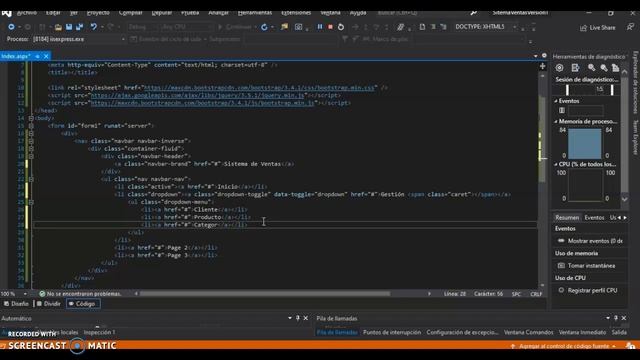This screenshot has height=360, width=640.
Task: Open the bootstrap.min.css stylesheet link
Action: [x=259, y=88]
